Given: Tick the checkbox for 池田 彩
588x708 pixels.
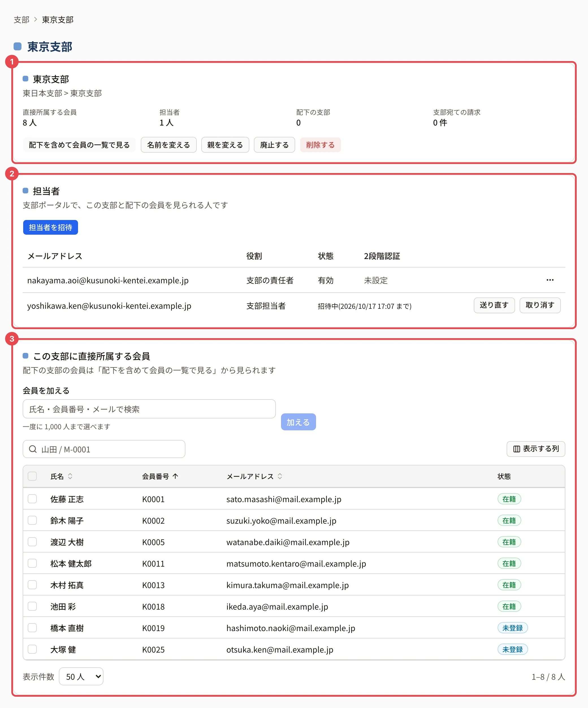Looking at the screenshot, I should [x=32, y=606].
